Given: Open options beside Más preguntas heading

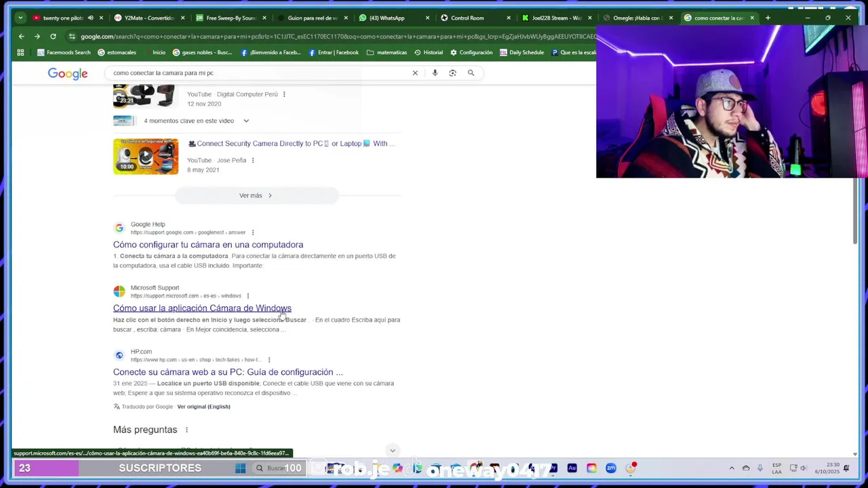Looking at the screenshot, I should [x=186, y=430].
